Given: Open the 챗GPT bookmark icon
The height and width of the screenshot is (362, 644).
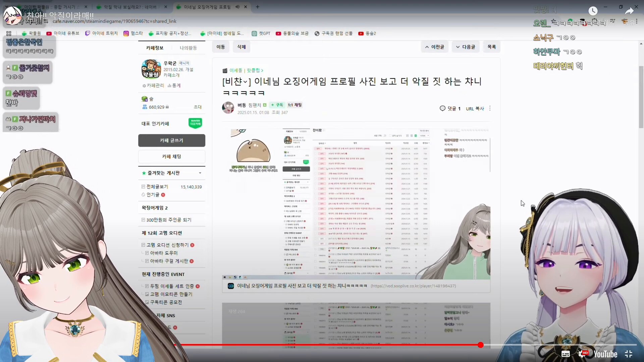Looking at the screenshot, I should pyautogui.click(x=254, y=34).
